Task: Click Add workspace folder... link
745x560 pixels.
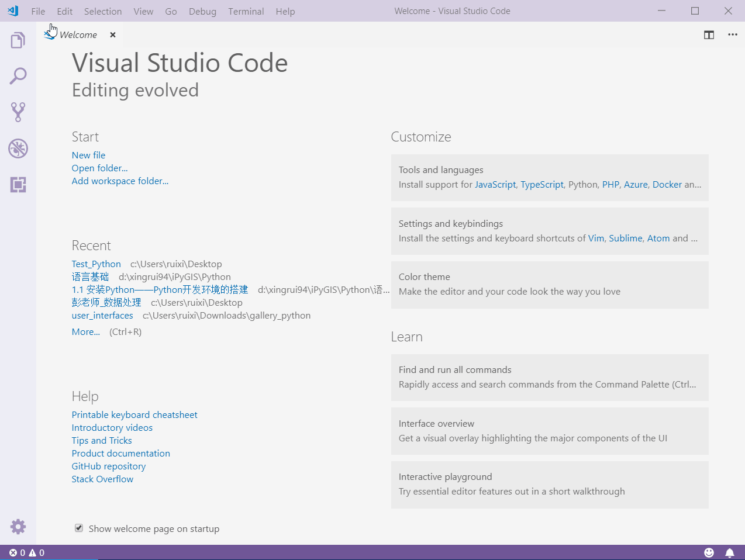Action: click(x=120, y=181)
